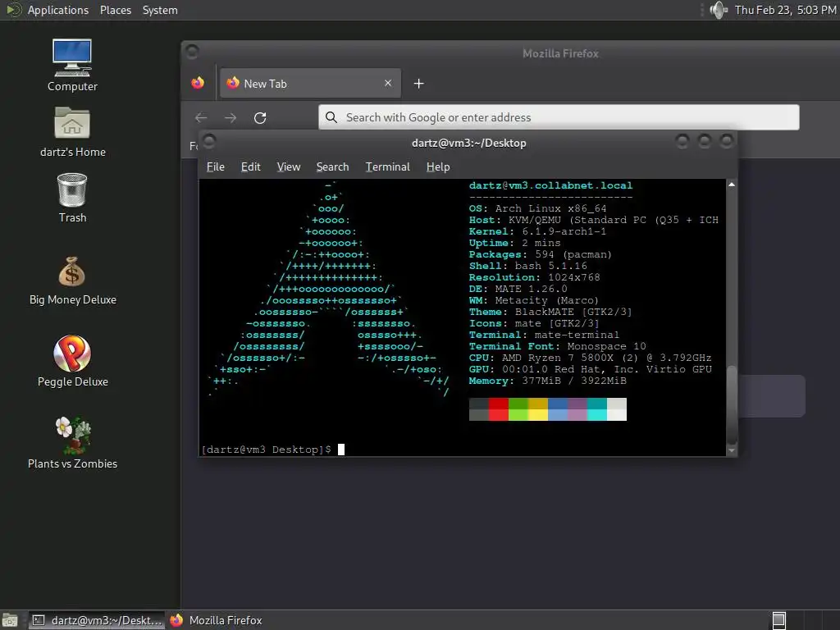840x630 pixels.
Task: Open the terminal window menu button
Action: click(209, 142)
